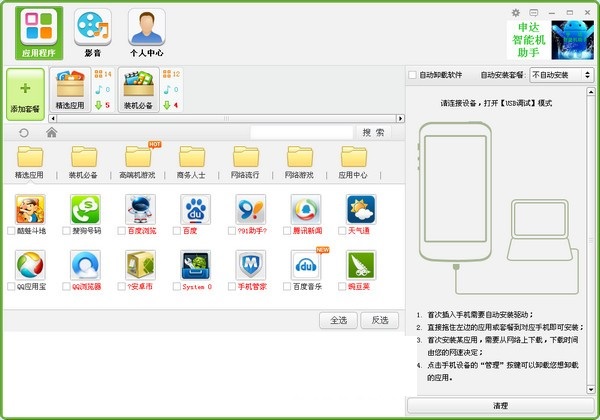600x420 pixels.
Task: Click the right panel scroll down arrow
Action: (x=591, y=390)
